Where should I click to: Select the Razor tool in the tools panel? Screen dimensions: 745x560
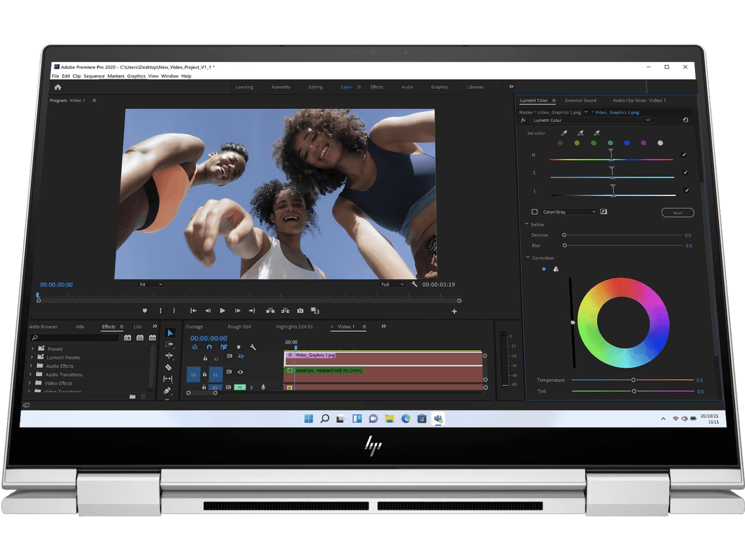tap(168, 367)
